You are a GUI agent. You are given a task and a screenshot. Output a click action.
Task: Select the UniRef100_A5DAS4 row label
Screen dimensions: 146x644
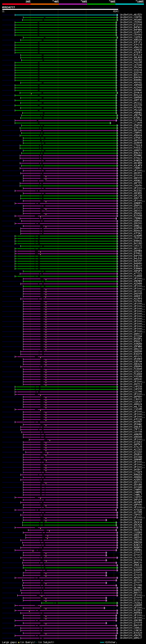pos(131,135)
